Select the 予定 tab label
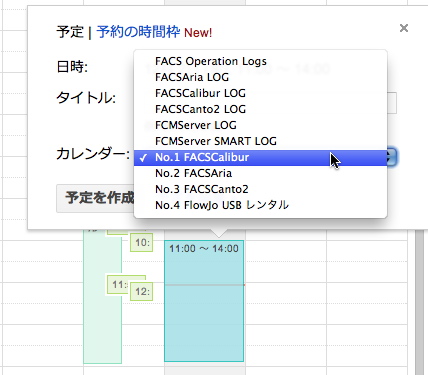This screenshot has height=375, width=428. [70, 32]
